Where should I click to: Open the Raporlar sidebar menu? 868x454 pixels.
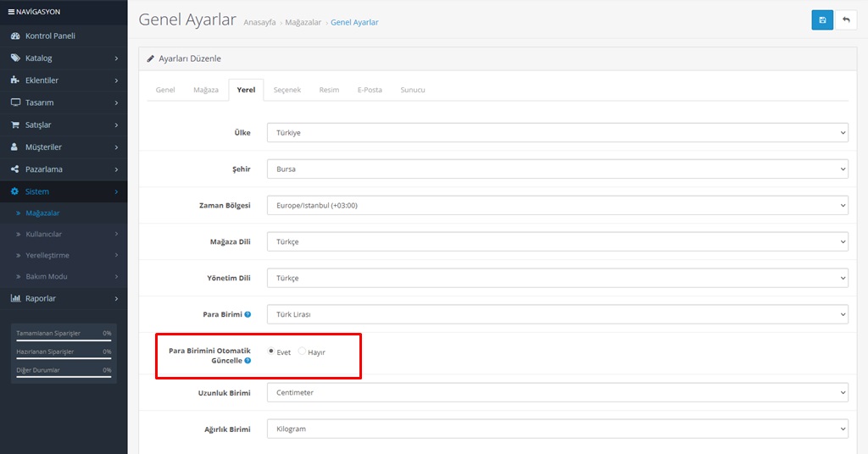pyautogui.click(x=64, y=298)
